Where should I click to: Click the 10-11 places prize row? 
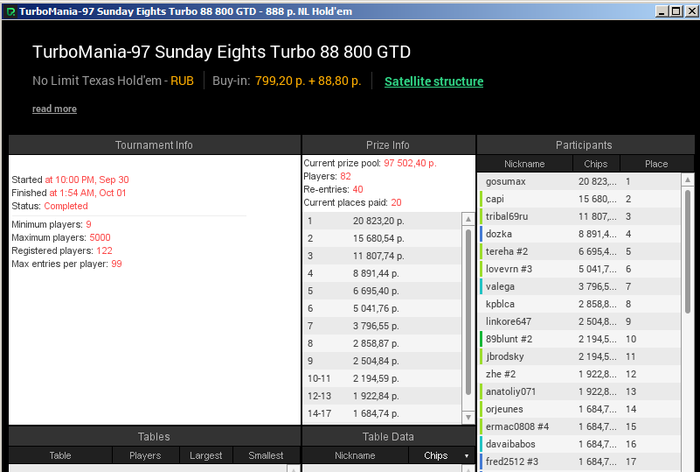383,378
